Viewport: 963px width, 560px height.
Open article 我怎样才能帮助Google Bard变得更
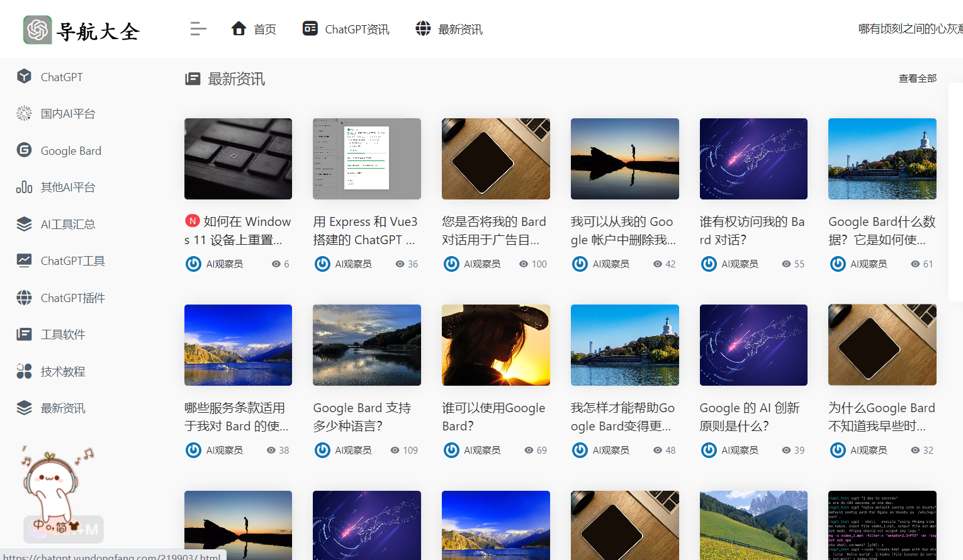click(623, 417)
